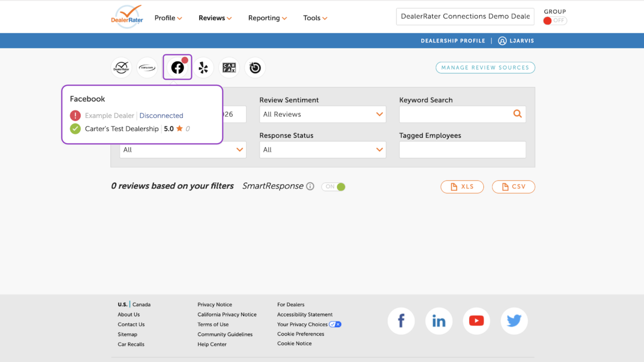This screenshot has width=644, height=362.
Task: Open the Profile menu
Action: 168,18
